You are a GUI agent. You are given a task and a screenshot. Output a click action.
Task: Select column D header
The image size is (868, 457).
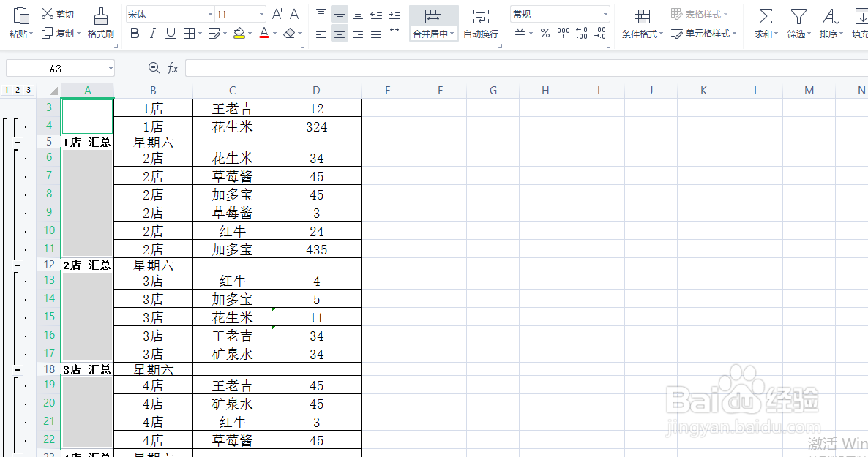point(316,90)
